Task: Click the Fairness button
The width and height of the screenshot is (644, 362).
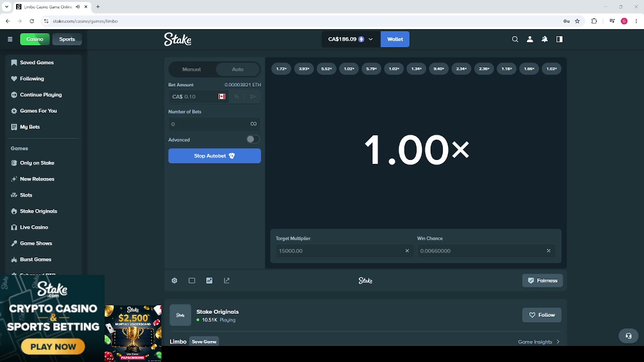Action: (x=542, y=281)
